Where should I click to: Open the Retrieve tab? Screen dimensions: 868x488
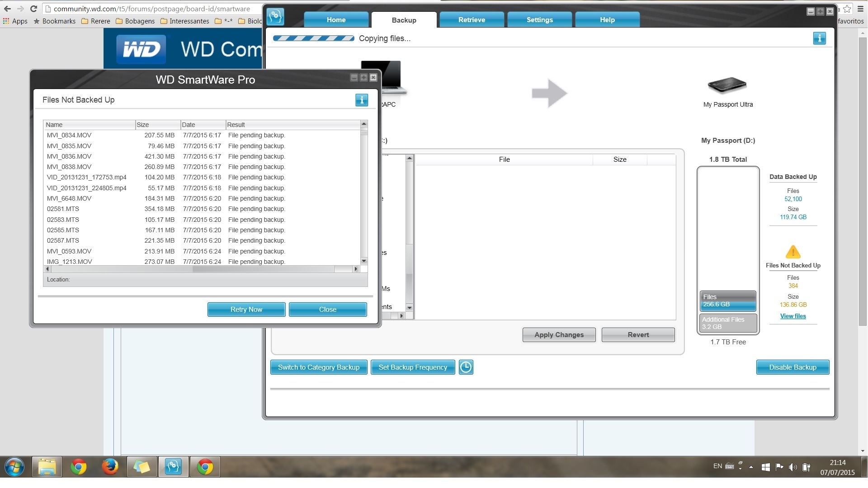[x=472, y=20]
